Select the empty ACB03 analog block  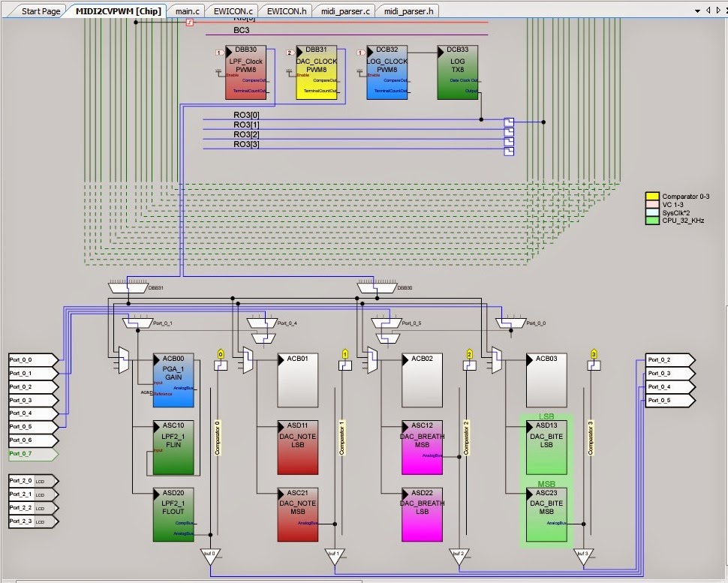546,380
